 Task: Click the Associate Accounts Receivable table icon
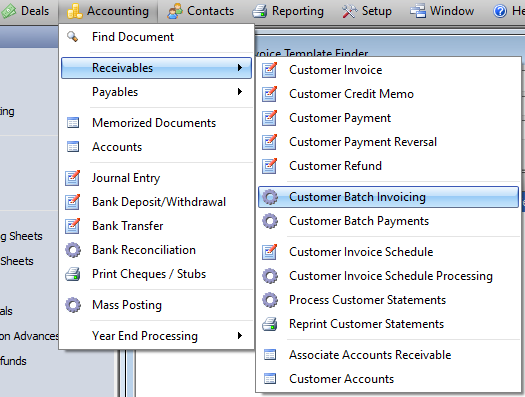(x=270, y=355)
